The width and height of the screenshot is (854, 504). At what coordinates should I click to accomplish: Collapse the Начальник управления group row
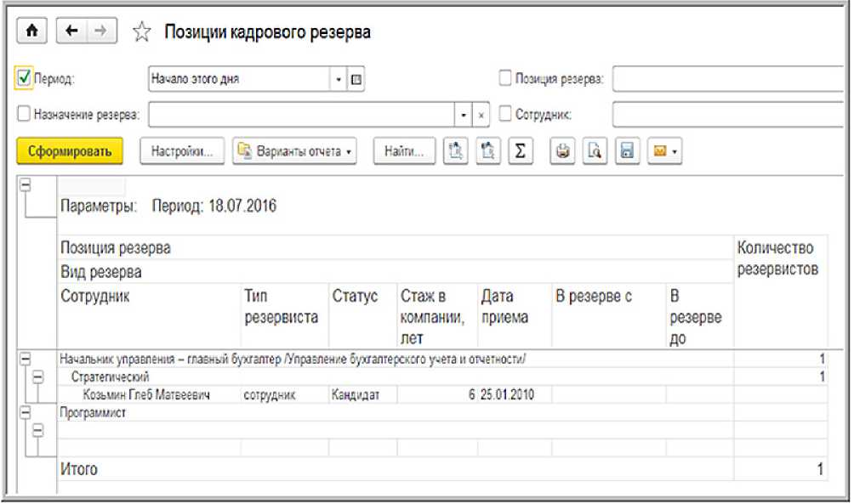pyautogui.click(x=25, y=360)
